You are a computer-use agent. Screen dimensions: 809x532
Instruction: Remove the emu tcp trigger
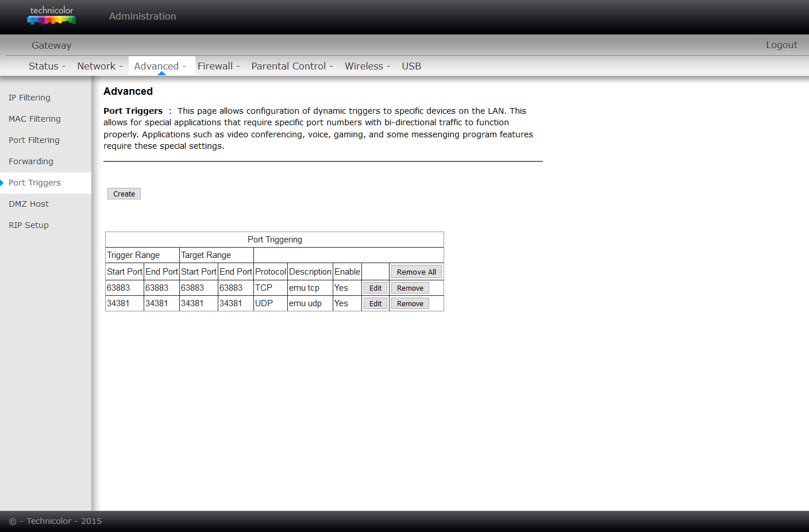point(410,288)
